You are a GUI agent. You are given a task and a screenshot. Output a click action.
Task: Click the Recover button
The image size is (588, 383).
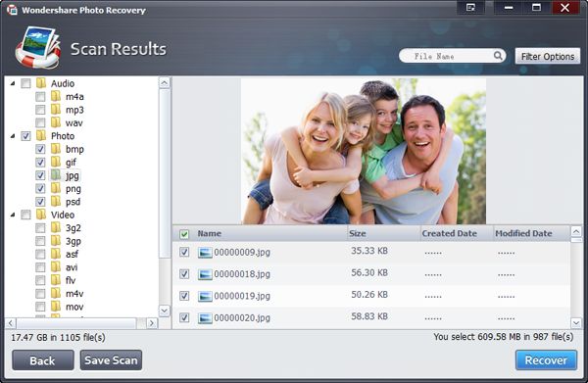coord(546,360)
